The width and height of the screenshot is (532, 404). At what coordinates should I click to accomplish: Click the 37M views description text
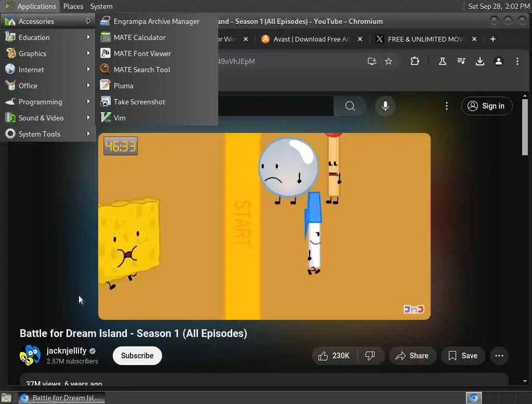point(64,383)
